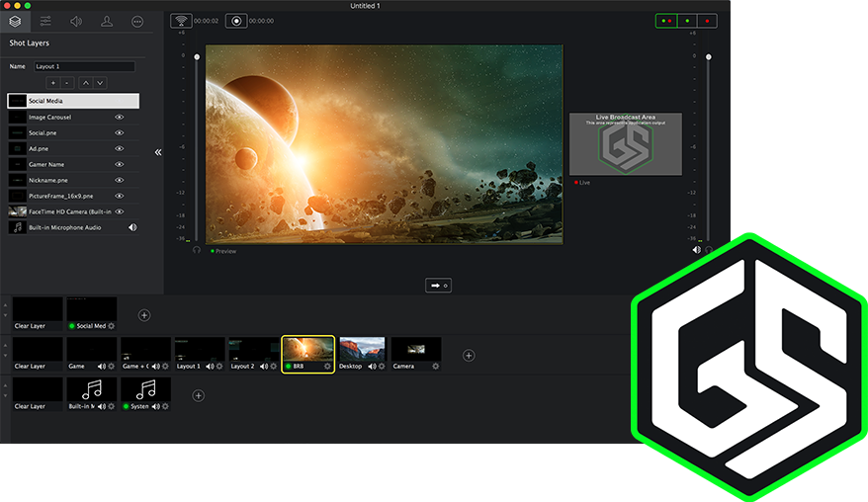This screenshot has height=502, width=868.
Task: Select the Social Media shot thumbnail
Action: (x=91, y=309)
